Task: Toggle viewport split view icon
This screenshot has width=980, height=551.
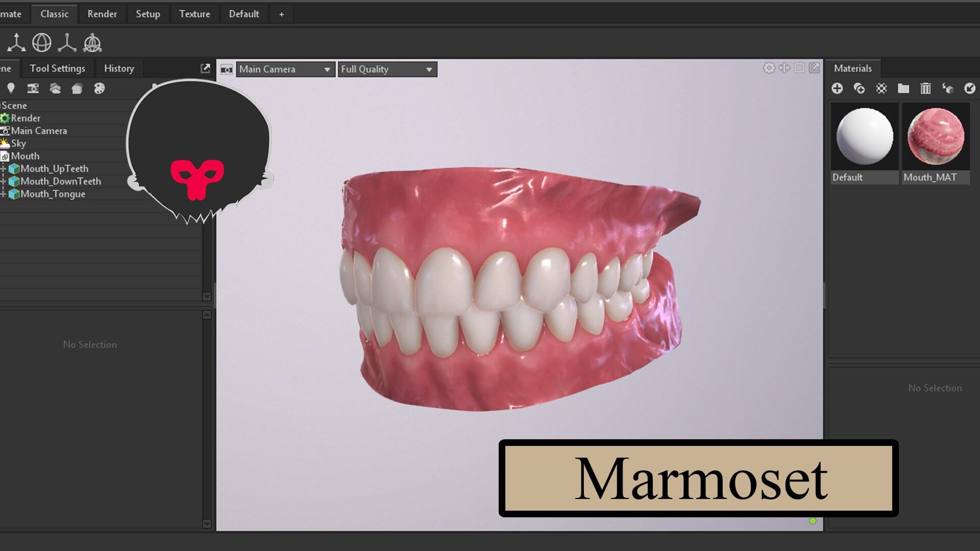Action: [784, 68]
